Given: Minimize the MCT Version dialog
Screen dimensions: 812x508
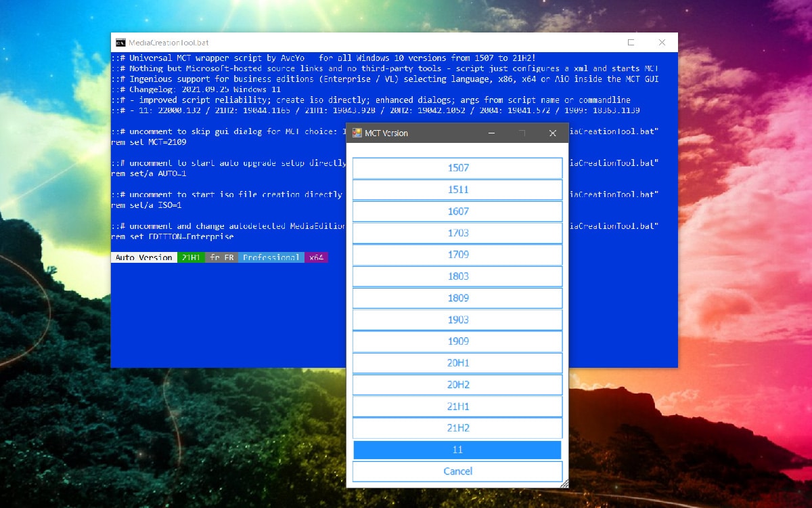Looking at the screenshot, I should [492, 133].
